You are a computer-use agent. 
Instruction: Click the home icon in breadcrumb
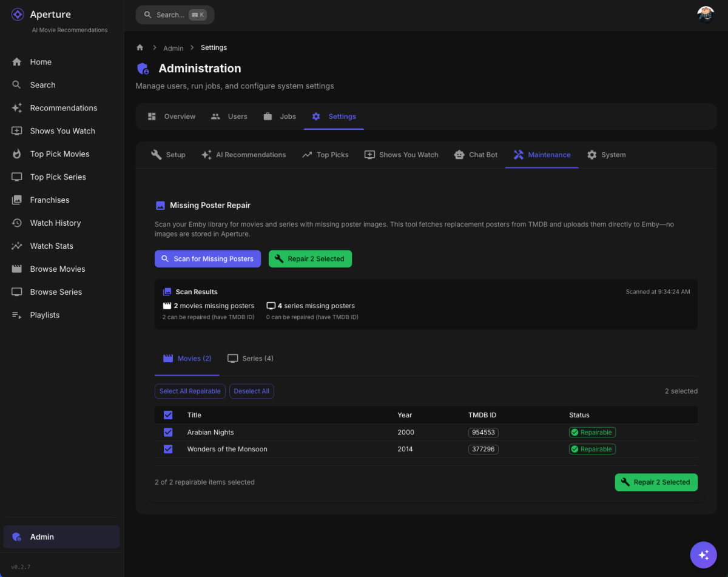point(140,47)
